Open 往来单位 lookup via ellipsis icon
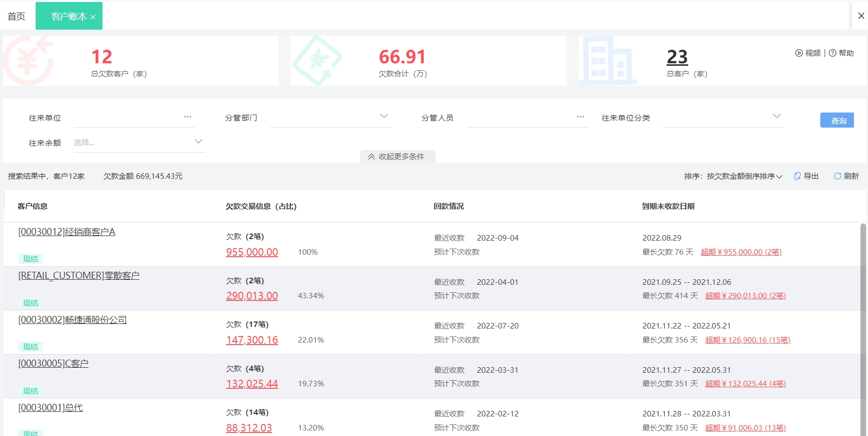 coord(187,117)
